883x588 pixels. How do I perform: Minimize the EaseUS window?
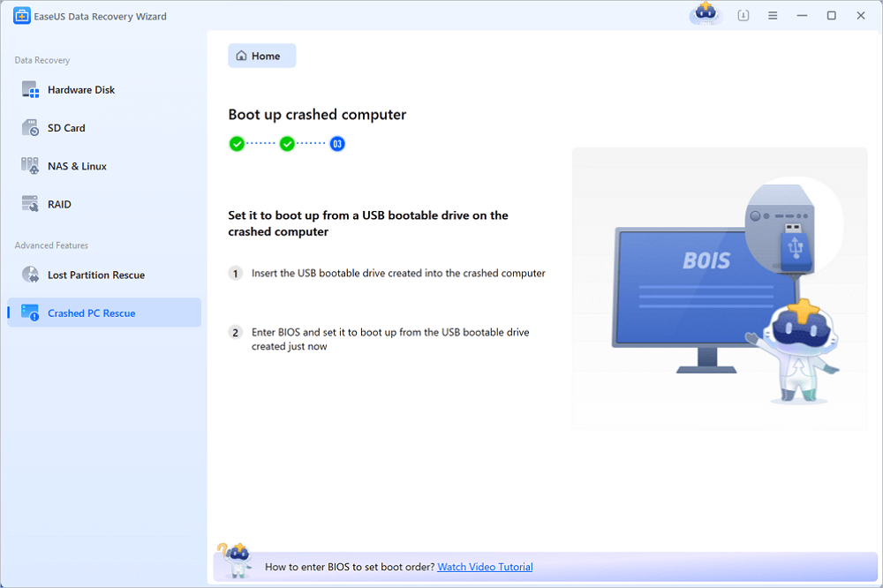(802, 16)
